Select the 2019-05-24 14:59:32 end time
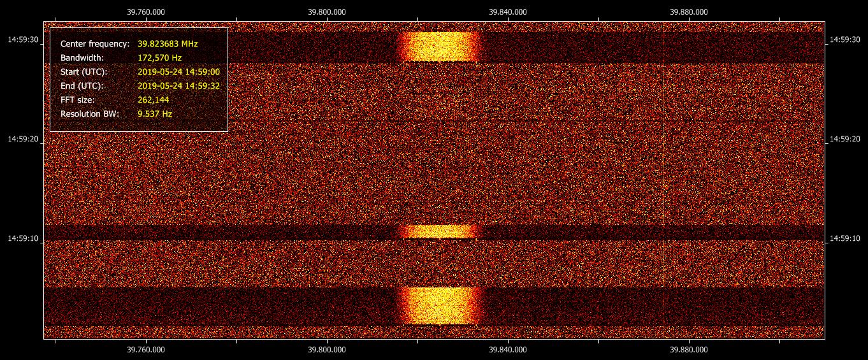The width and height of the screenshot is (868, 360). 178,86
